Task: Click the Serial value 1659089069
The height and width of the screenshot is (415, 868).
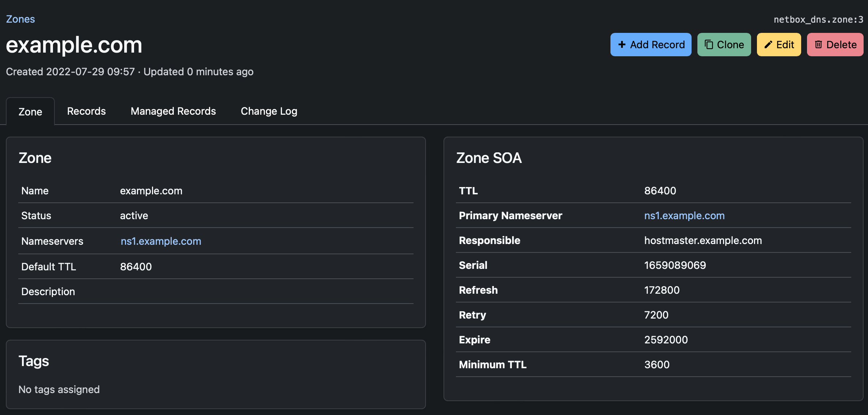Action: (x=675, y=265)
